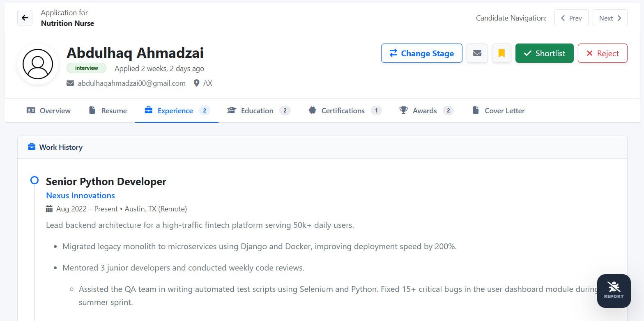View the Cover Letter tab
644x321 pixels.
click(x=498, y=110)
